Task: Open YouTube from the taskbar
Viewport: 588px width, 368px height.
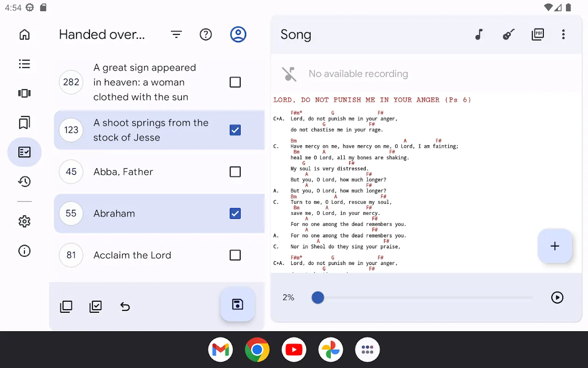Action: click(x=294, y=350)
